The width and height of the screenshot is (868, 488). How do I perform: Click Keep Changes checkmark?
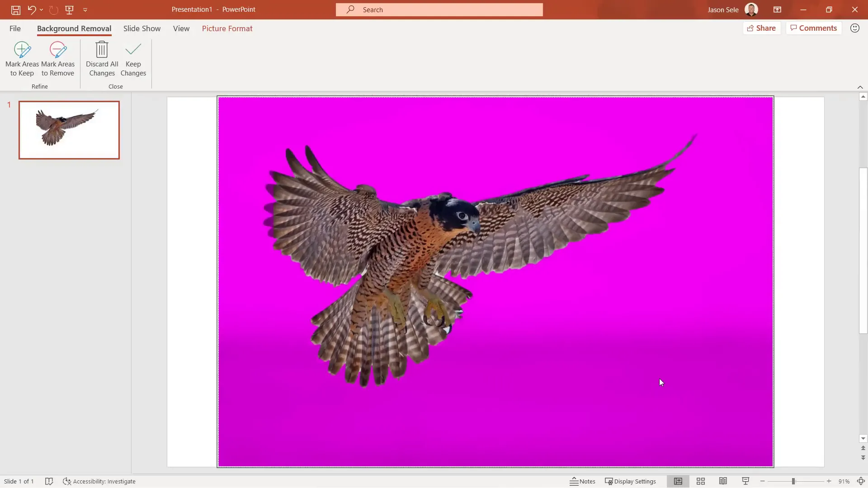pyautogui.click(x=133, y=59)
